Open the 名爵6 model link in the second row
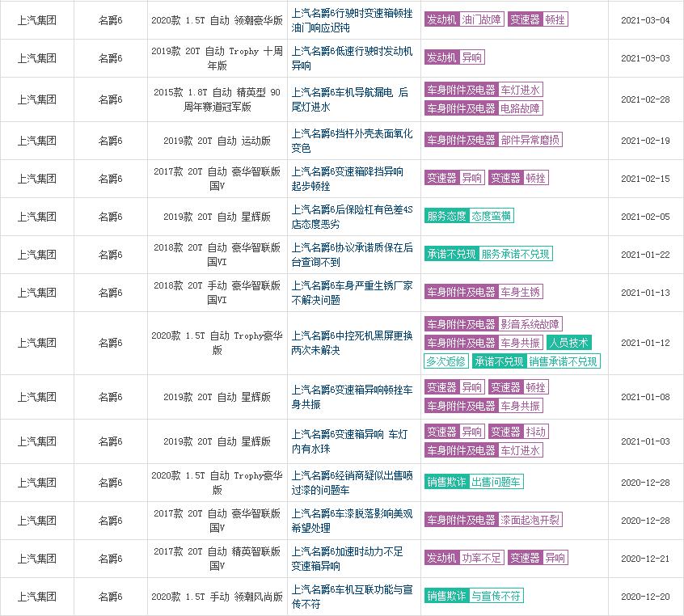The height and width of the screenshot is (616, 684). pyautogui.click(x=110, y=57)
